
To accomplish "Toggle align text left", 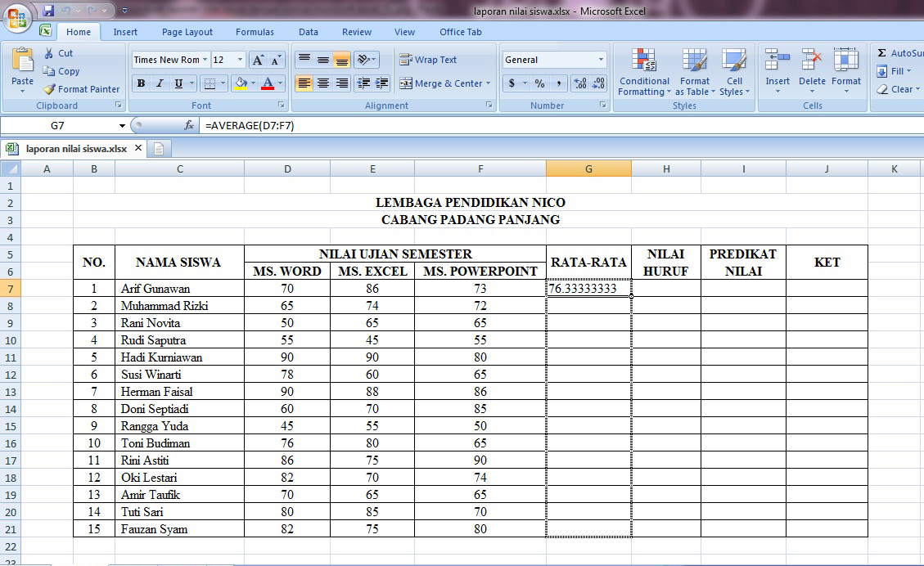I will (x=304, y=83).
